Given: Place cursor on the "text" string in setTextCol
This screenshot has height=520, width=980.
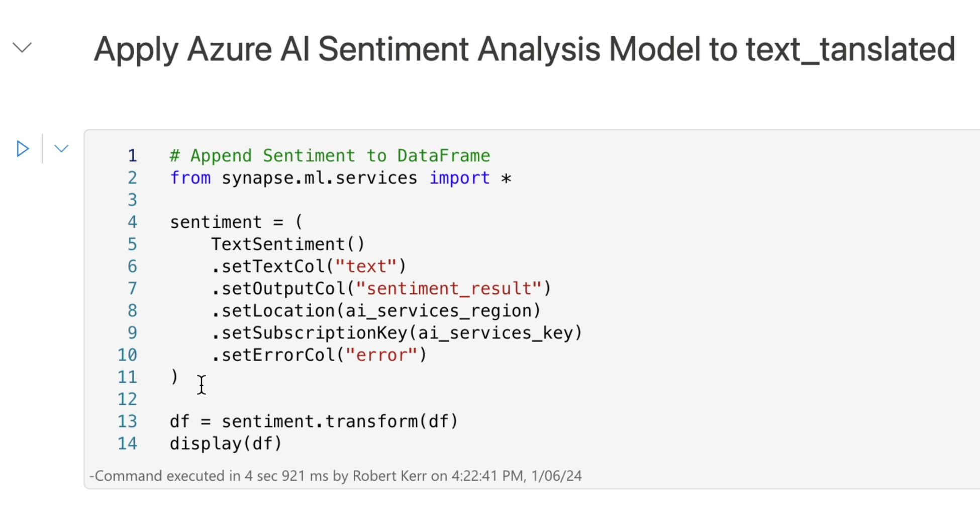Looking at the screenshot, I should point(365,267).
